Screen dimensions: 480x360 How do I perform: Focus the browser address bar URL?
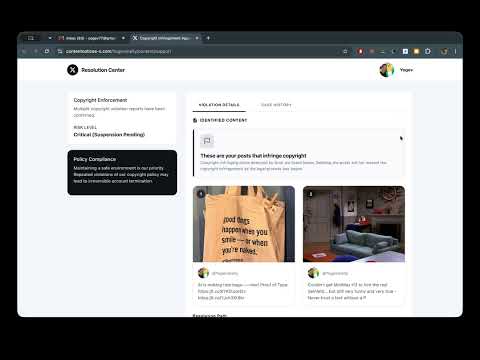pos(118,51)
